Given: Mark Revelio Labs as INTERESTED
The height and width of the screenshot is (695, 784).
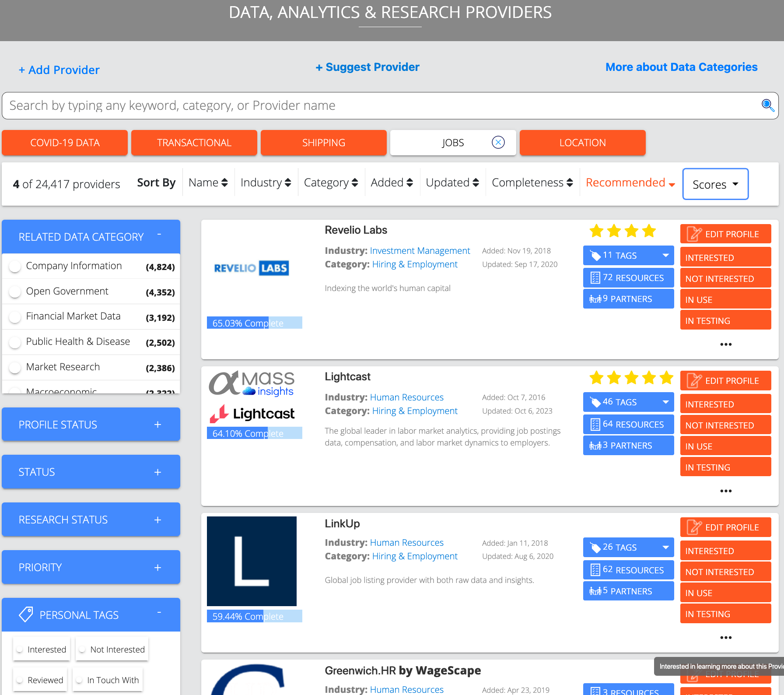Looking at the screenshot, I should [725, 258].
